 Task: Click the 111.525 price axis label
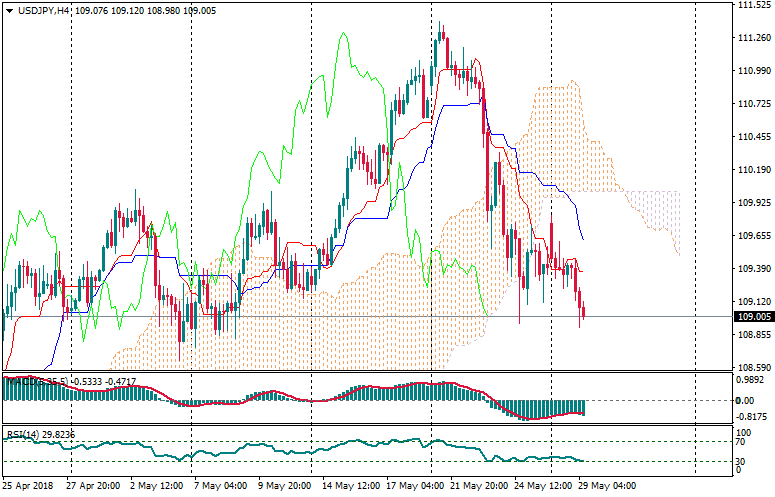pos(752,5)
